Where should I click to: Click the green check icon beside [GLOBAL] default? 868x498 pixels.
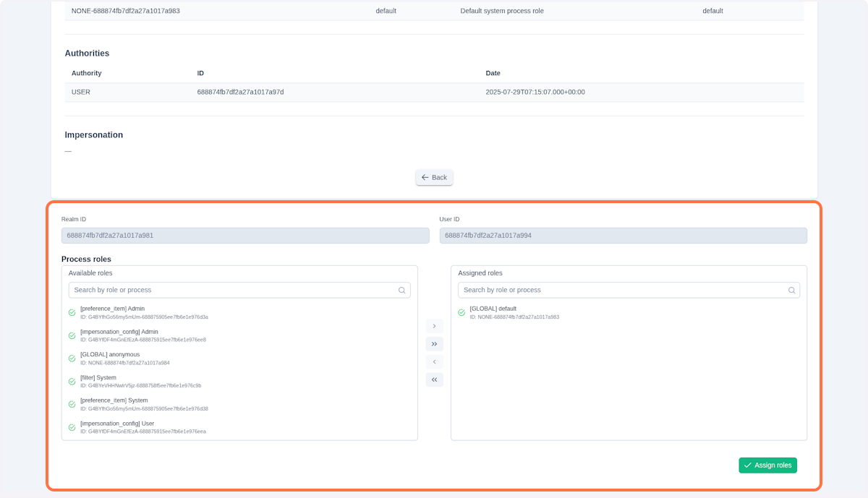(x=461, y=312)
